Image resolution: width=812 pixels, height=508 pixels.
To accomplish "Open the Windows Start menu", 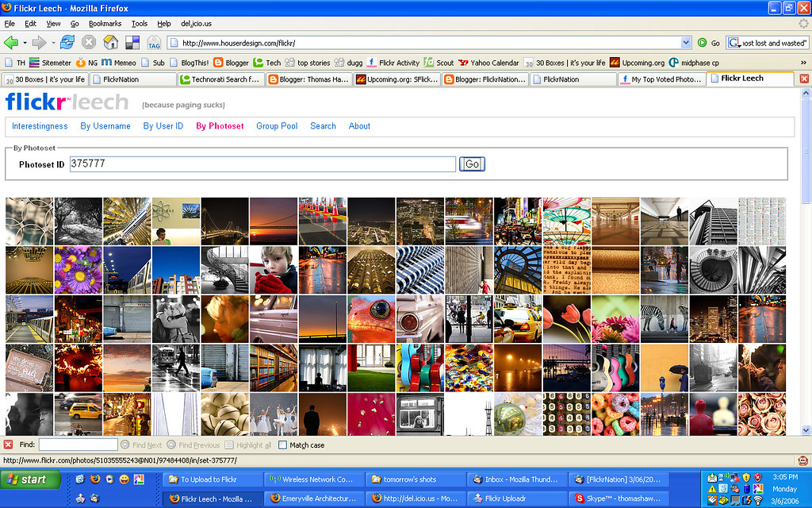I will point(30,479).
